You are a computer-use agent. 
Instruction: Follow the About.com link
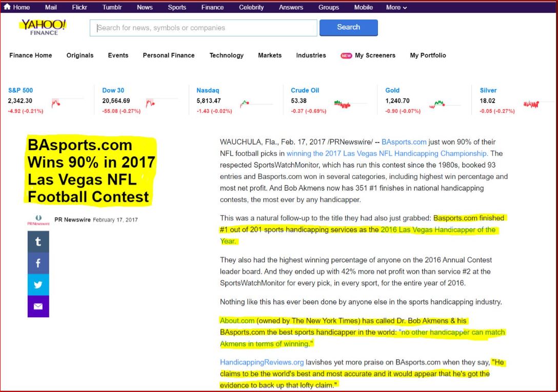click(237, 321)
